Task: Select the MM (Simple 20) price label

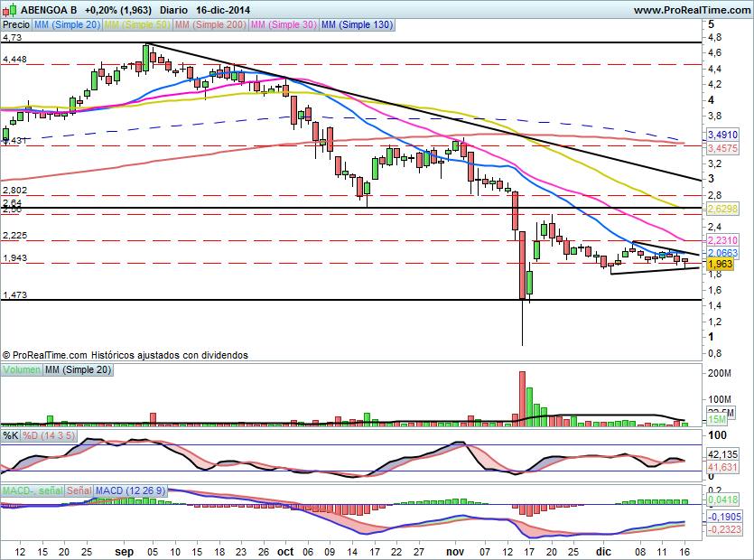Action: [67, 25]
